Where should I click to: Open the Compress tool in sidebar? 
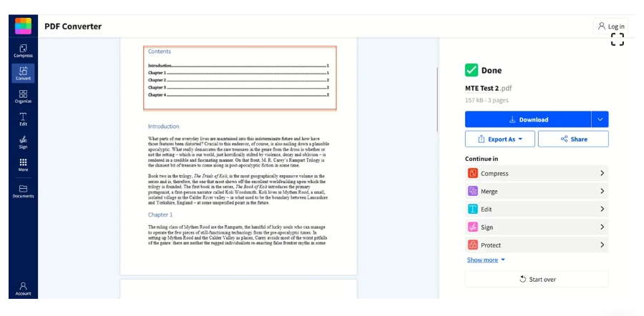[23, 51]
